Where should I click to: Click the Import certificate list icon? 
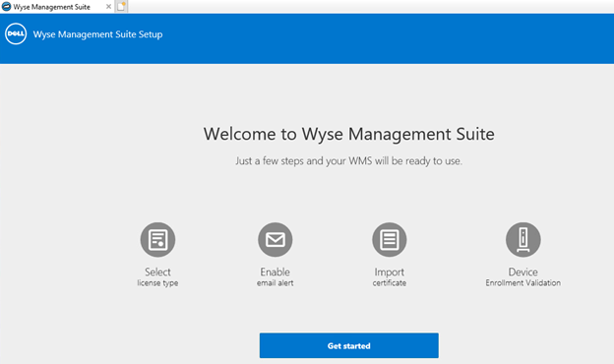click(390, 239)
